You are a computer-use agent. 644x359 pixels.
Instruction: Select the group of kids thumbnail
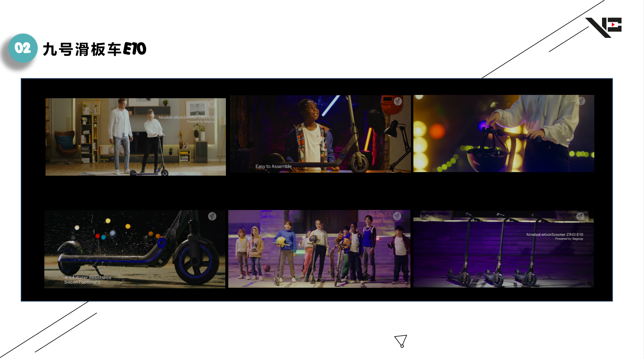point(319,249)
